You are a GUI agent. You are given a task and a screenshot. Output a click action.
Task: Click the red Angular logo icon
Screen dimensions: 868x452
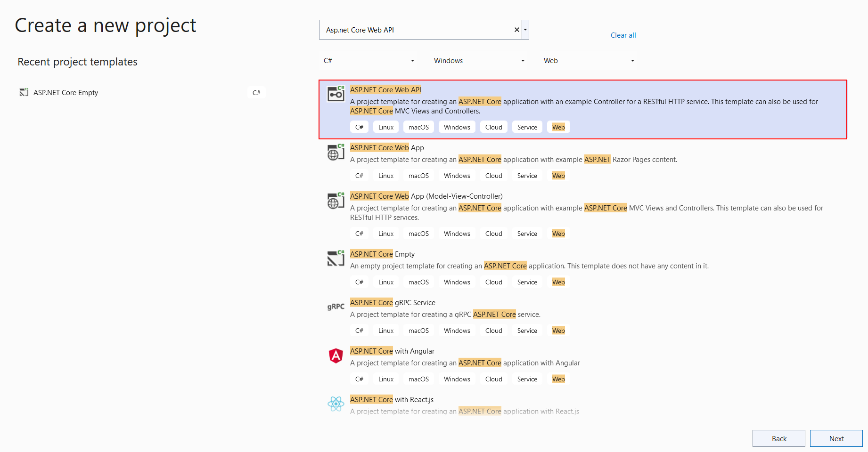(336, 355)
